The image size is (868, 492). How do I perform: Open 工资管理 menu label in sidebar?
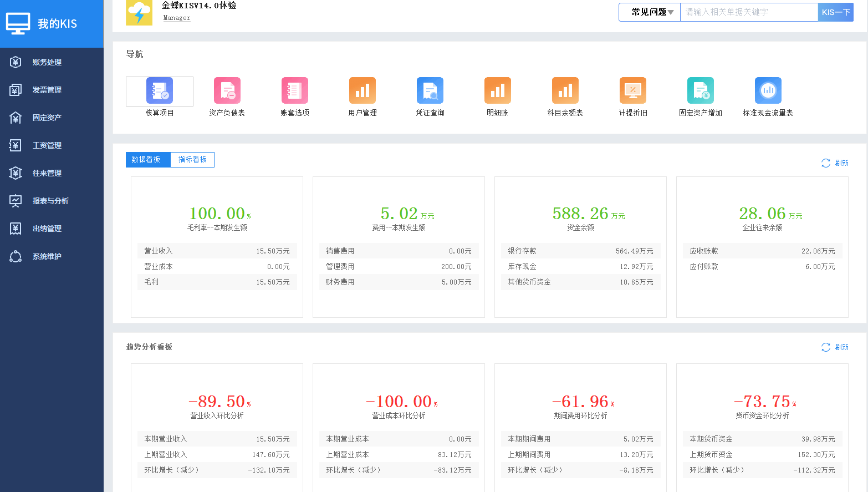click(47, 145)
